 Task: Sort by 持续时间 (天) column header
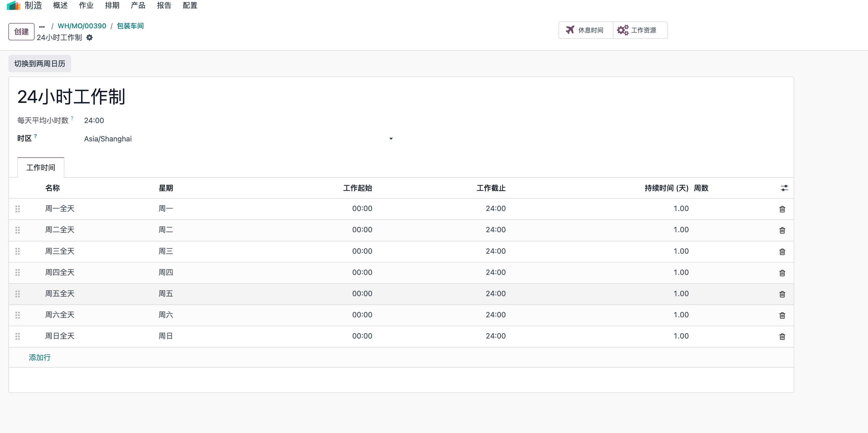click(667, 188)
